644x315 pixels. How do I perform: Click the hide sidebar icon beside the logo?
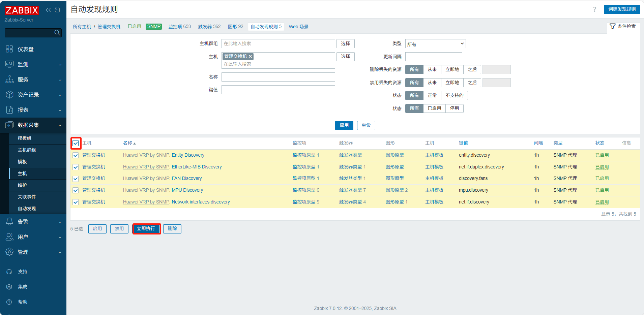(57, 10)
